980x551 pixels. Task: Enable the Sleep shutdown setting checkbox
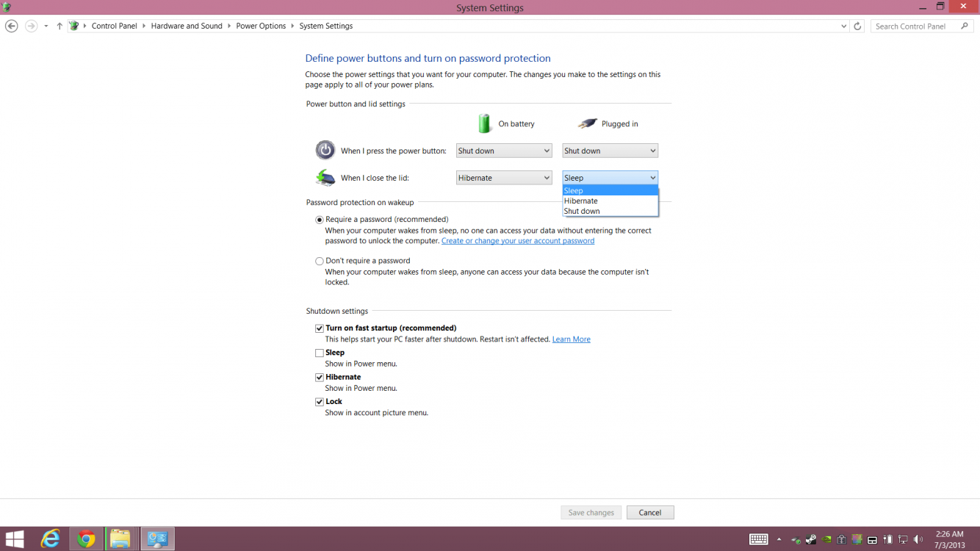click(320, 353)
